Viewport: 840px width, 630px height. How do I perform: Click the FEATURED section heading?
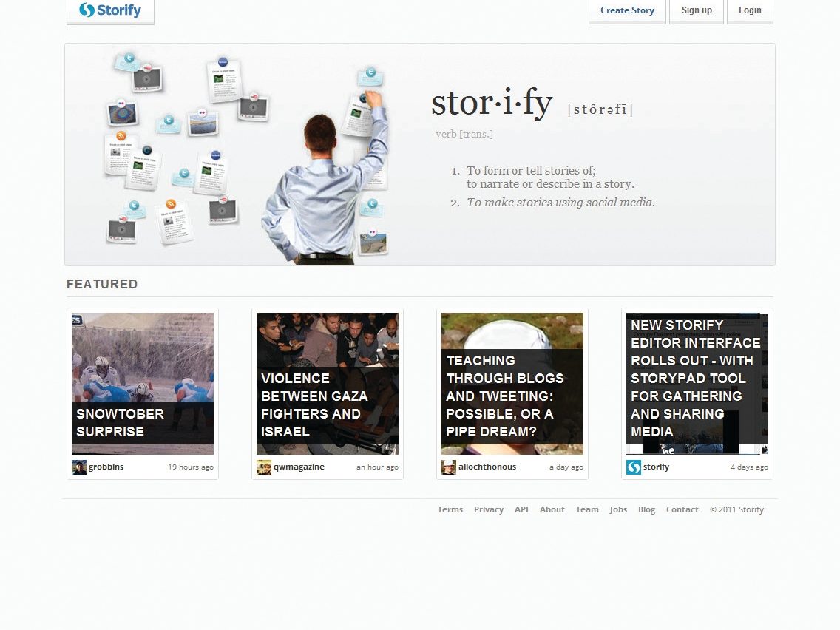(102, 284)
